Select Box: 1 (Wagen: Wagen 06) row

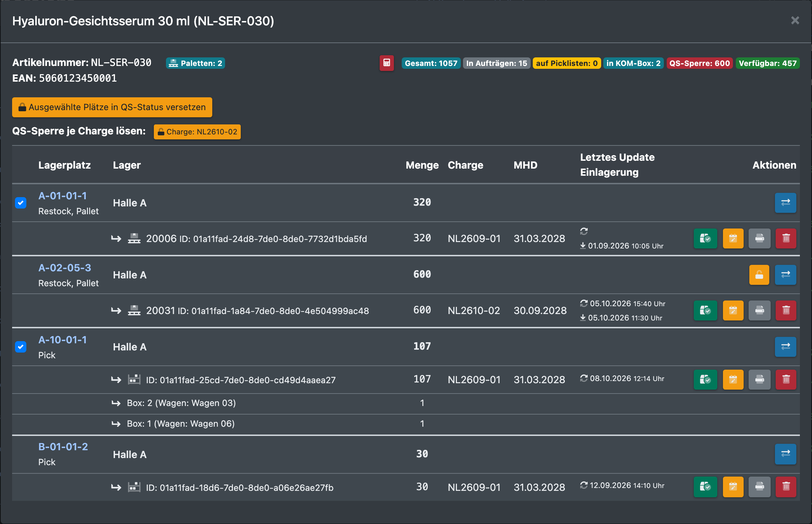tap(406, 424)
